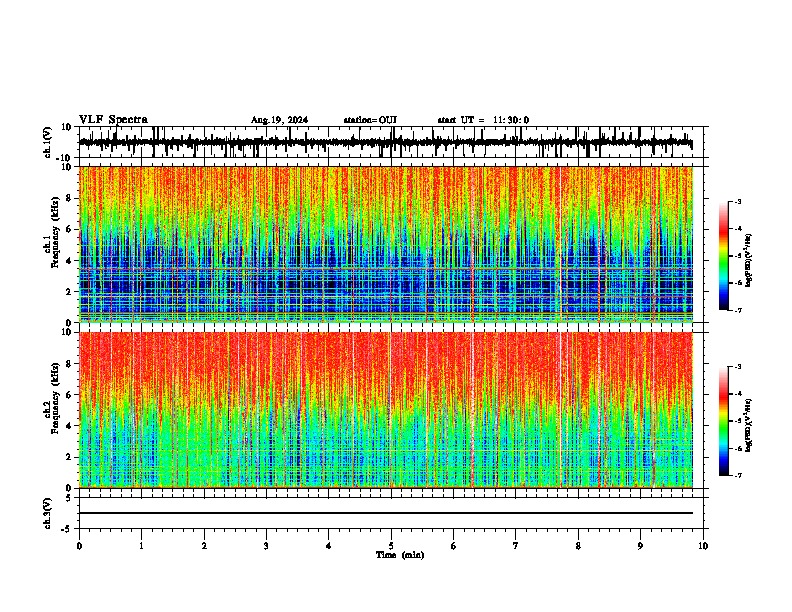Click time axis tick label "5"
792x612 pixels.
[x=391, y=546]
